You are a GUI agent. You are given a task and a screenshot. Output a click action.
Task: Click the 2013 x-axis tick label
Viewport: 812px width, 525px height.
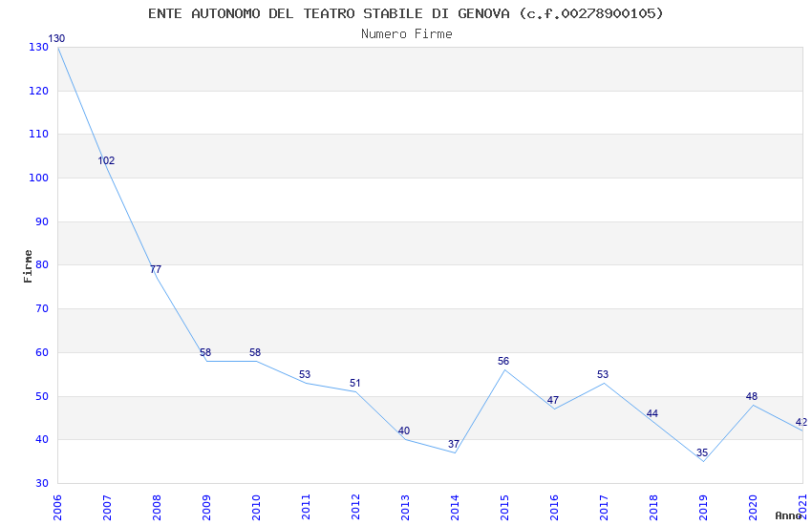point(405,507)
